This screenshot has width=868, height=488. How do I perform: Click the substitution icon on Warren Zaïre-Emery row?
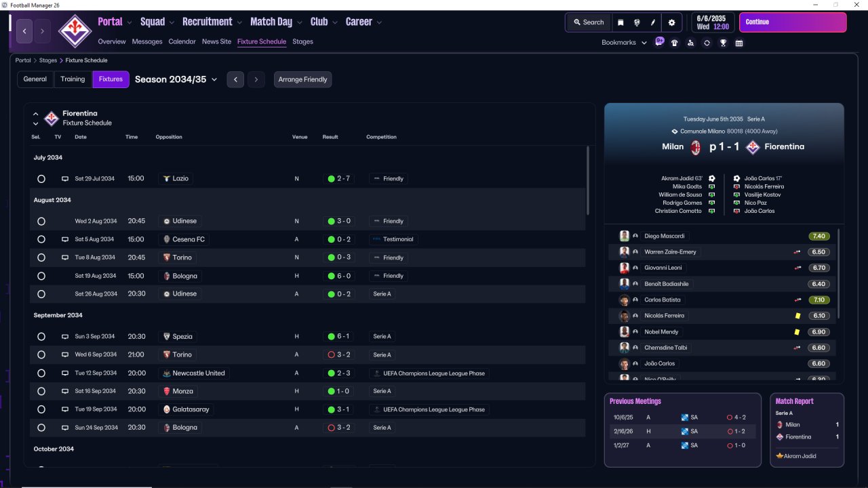(x=797, y=252)
